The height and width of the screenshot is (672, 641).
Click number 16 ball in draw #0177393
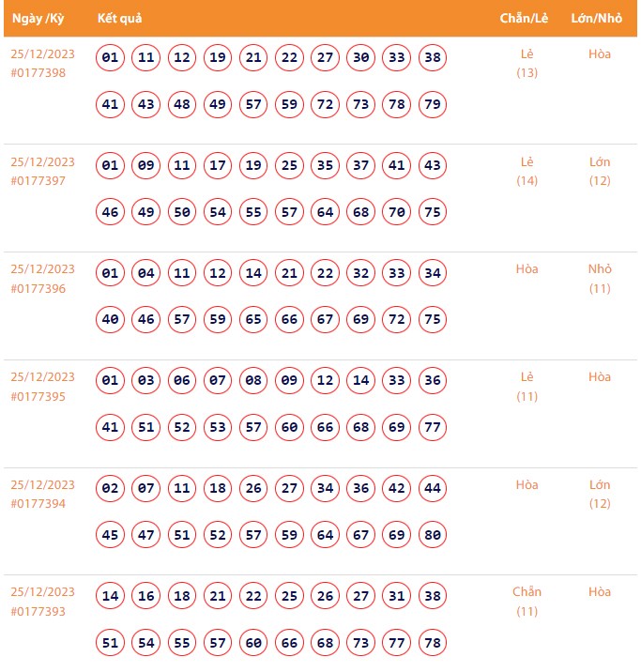(146, 596)
